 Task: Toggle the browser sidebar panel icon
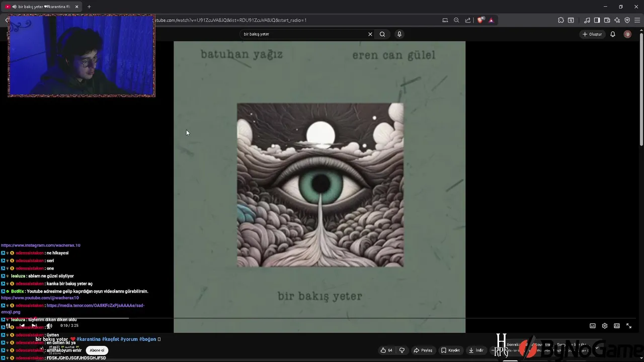597,20
